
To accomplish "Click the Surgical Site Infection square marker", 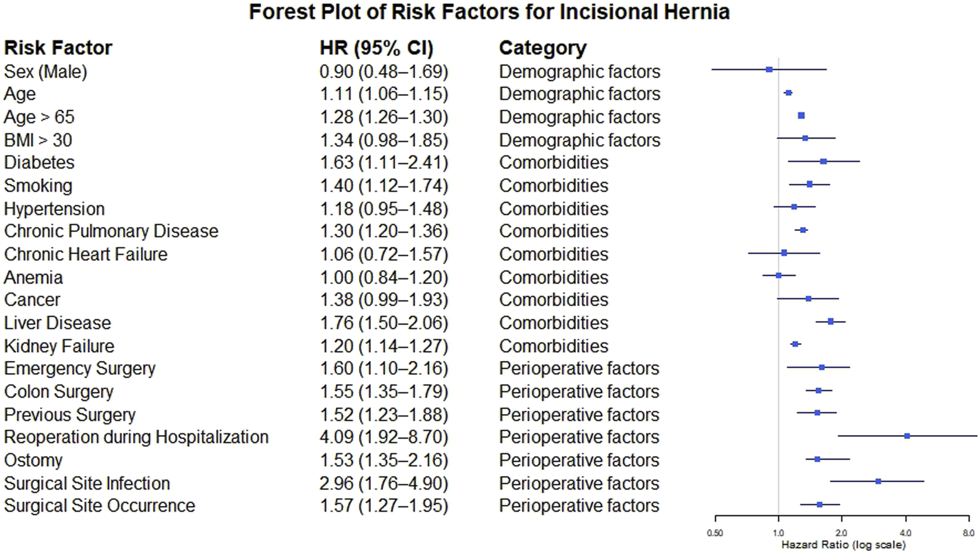I will click(x=878, y=481).
